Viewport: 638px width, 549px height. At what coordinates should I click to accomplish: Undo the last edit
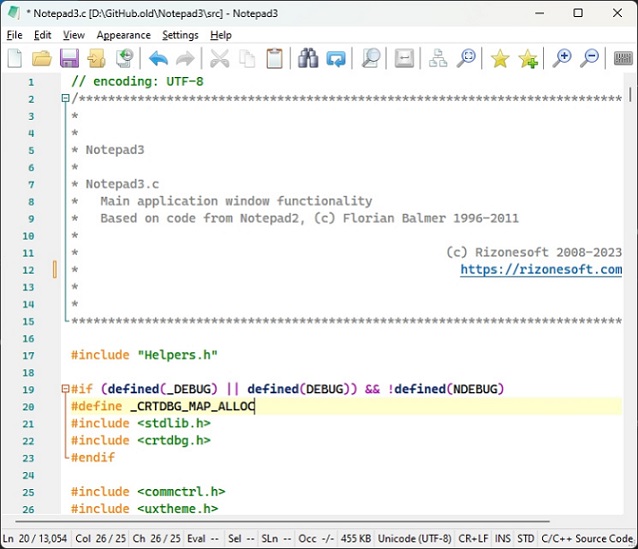tap(158, 59)
